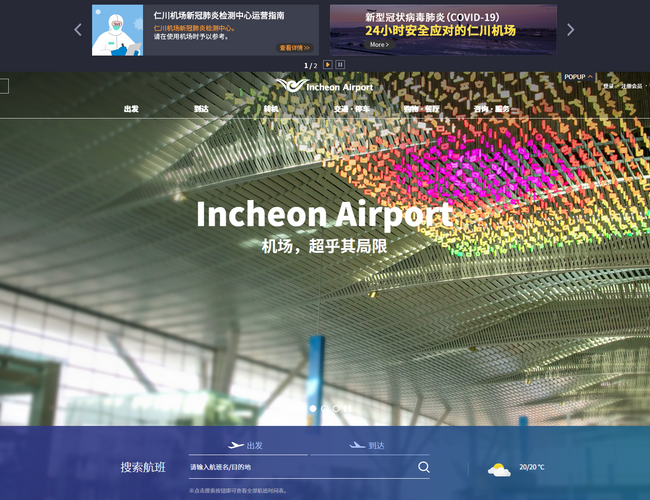Click the flight name/destination search field

coord(303,467)
